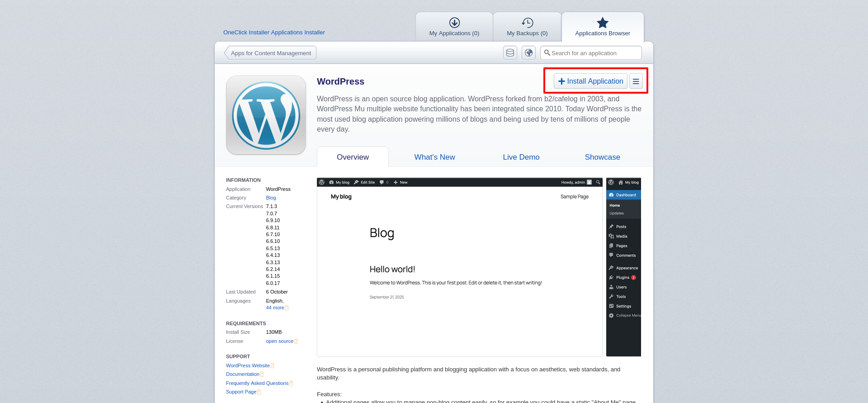Image resolution: width=868 pixels, height=403 pixels.
Task: Expand the 44 more languages link
Action: [x=275, y=308]
